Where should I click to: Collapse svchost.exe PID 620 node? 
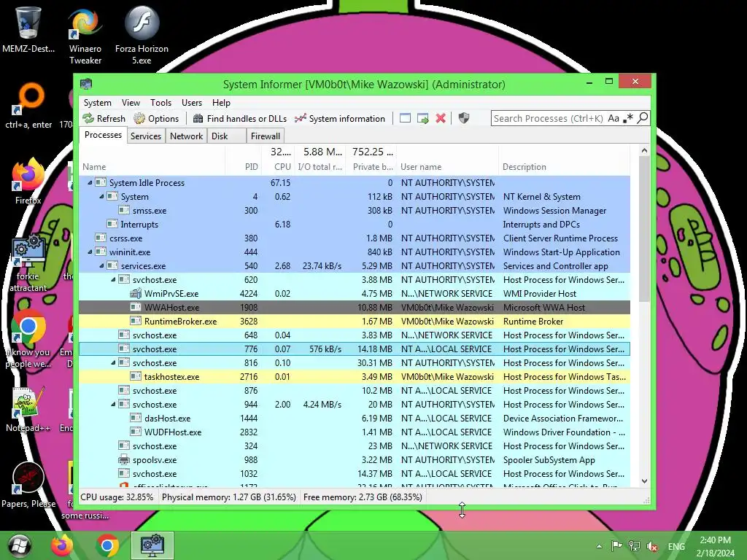pyautogui.click(x=113, y=279)
